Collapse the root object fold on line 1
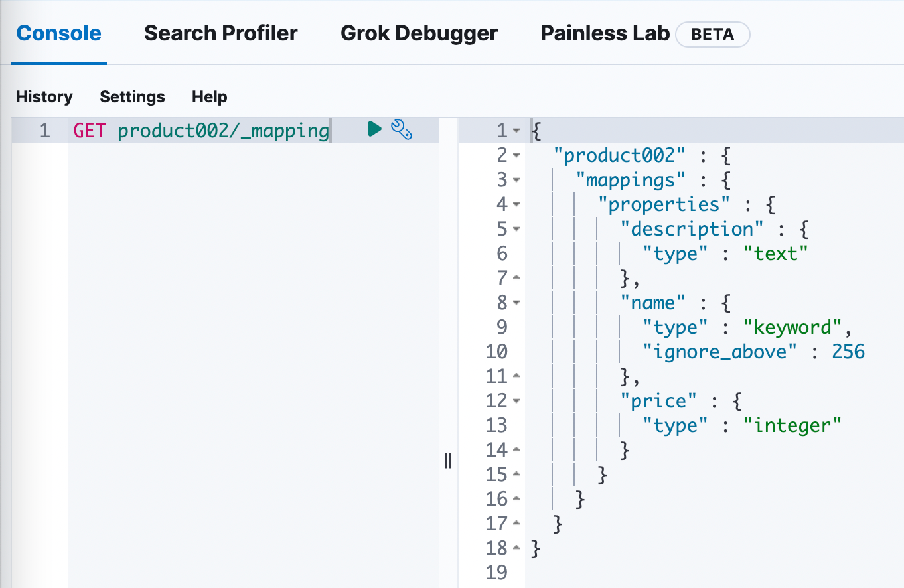The width and height of the screenshot is (904, 588). click(516, 131)
